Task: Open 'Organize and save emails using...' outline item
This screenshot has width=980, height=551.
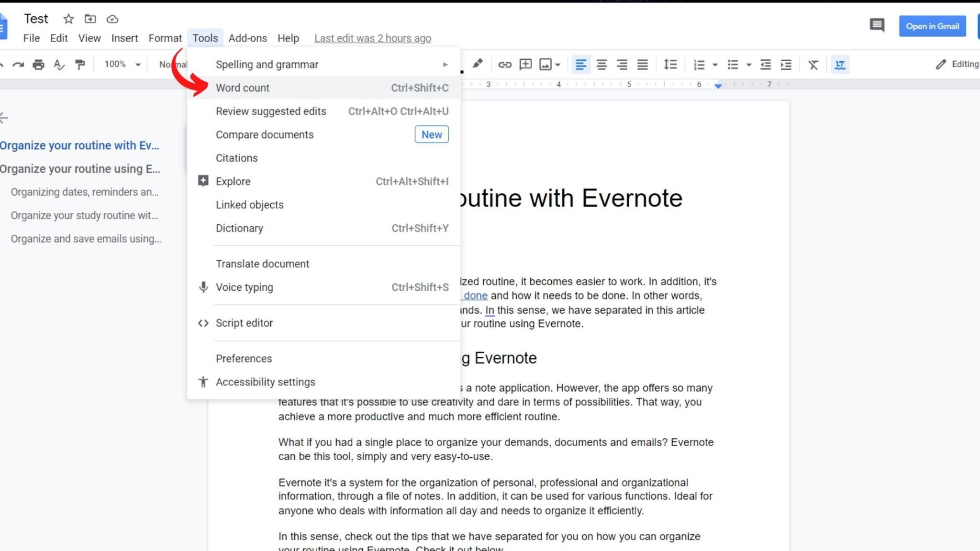Action: point(86,239)
